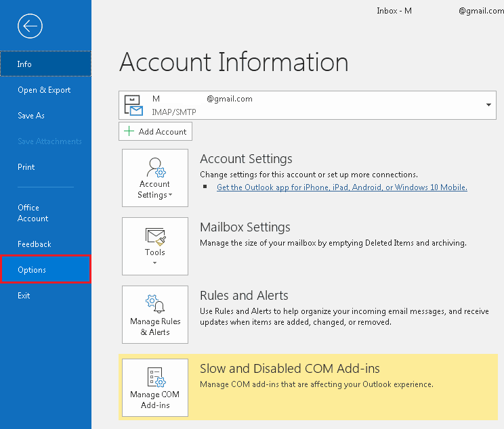Viewport: 504px width, 429px height.
Task: Open Manage COM Add-ins icon button
Action: 155,388
